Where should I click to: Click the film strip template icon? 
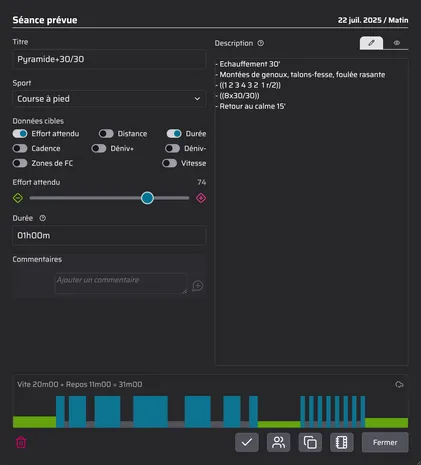(342, 442)
